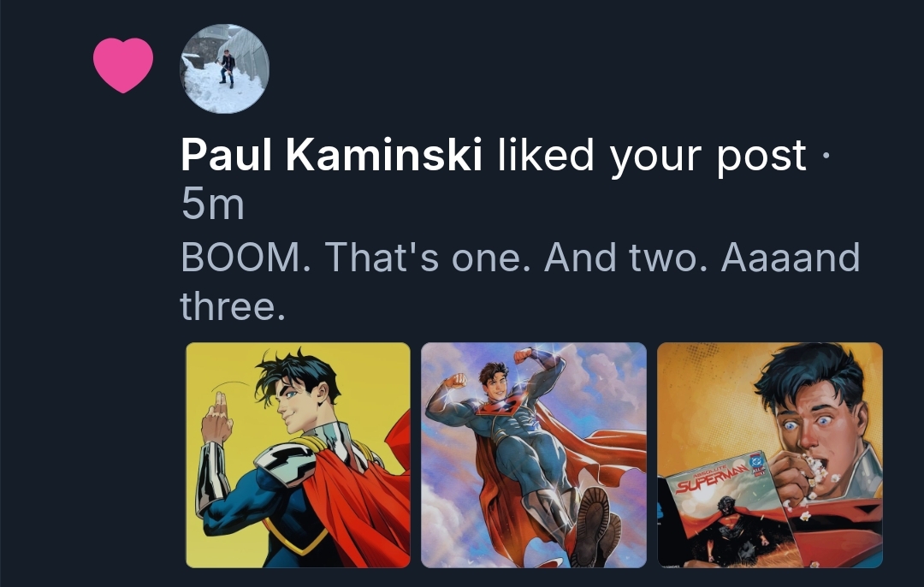
Task: Click the word "Aaaand" in post text
Action: tap(790, 257)
